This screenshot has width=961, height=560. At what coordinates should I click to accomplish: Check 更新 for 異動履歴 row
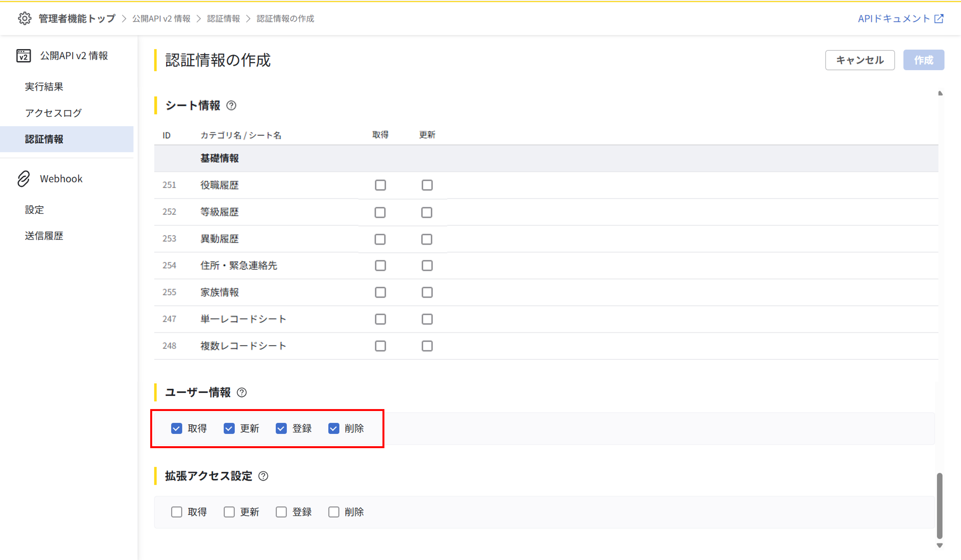427,239
